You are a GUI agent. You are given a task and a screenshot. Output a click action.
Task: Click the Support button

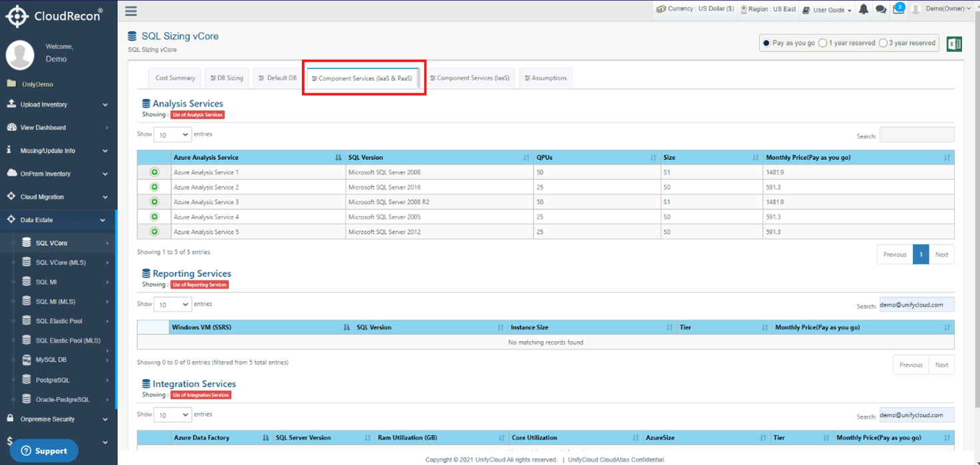[44, 451]
